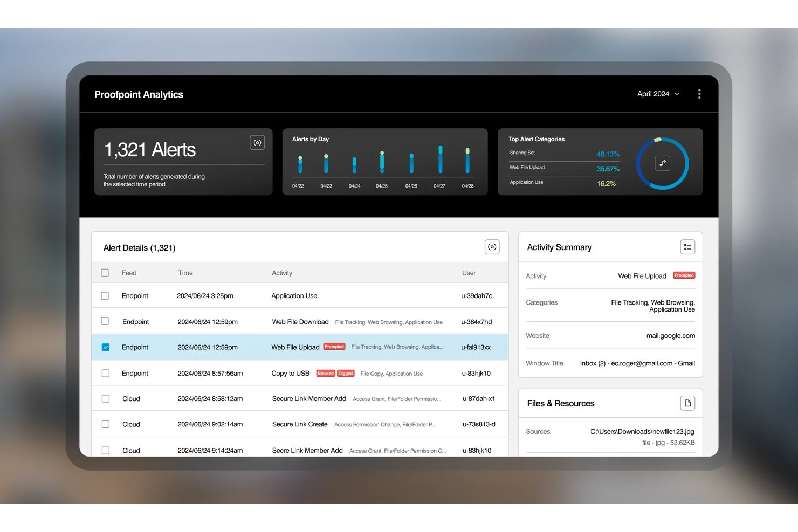
Task: Open user u-384x7hd
Action: pyautogui.click(x=477, y=322)
